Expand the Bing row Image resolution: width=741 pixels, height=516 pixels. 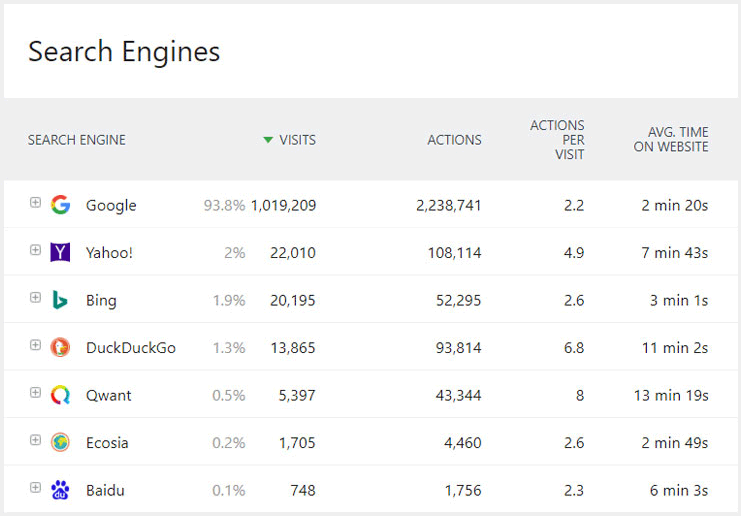[x=35, y=298]
